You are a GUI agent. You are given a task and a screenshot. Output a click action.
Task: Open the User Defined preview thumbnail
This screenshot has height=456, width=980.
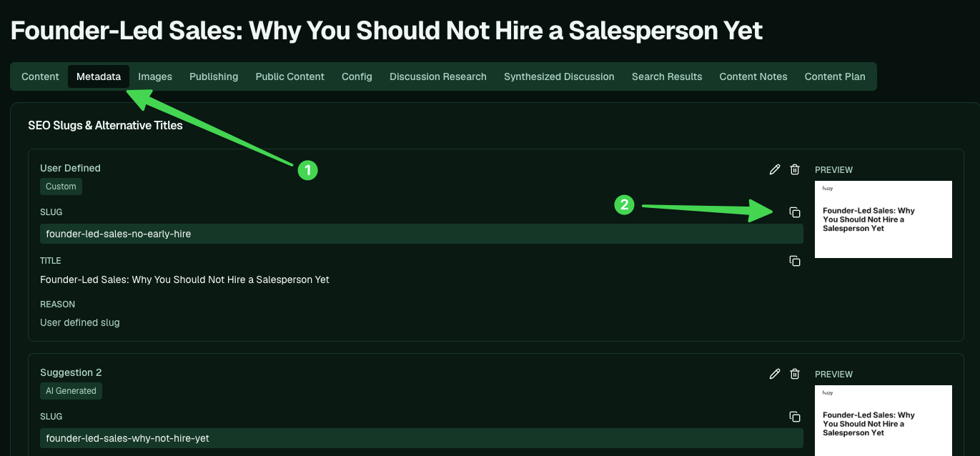[884, 219]
